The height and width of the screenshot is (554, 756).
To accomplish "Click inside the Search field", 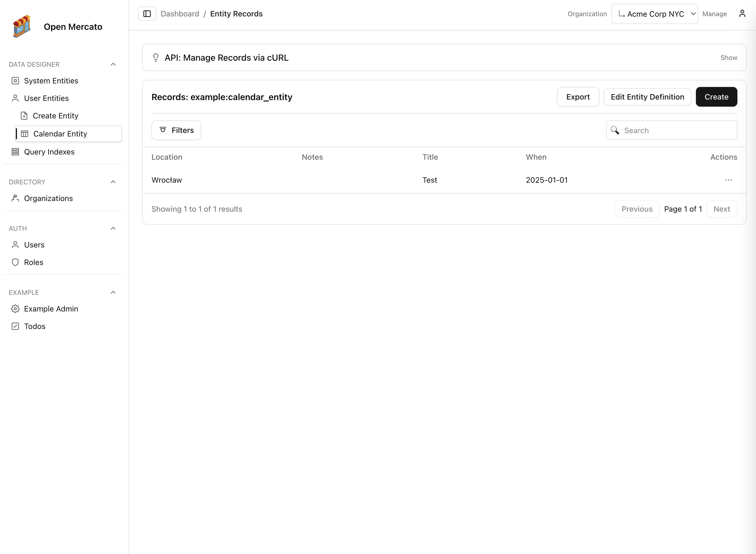I will coord(673,130).
